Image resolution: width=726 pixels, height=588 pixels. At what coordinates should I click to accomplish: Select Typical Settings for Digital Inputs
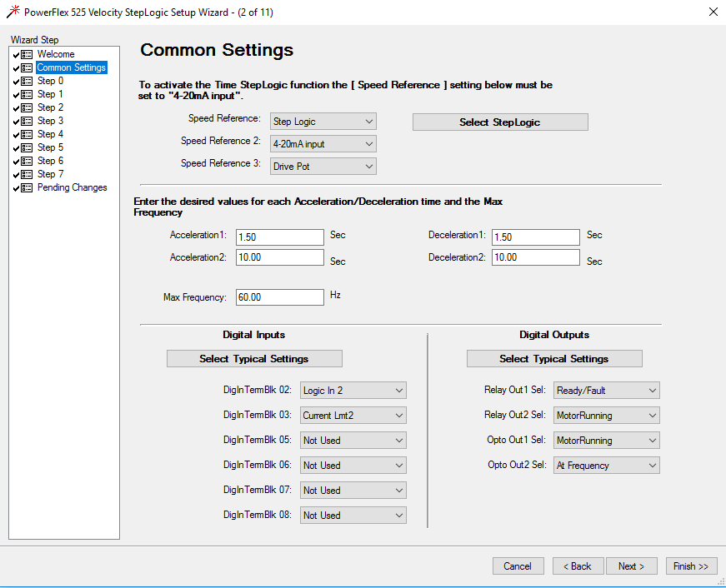254,358
